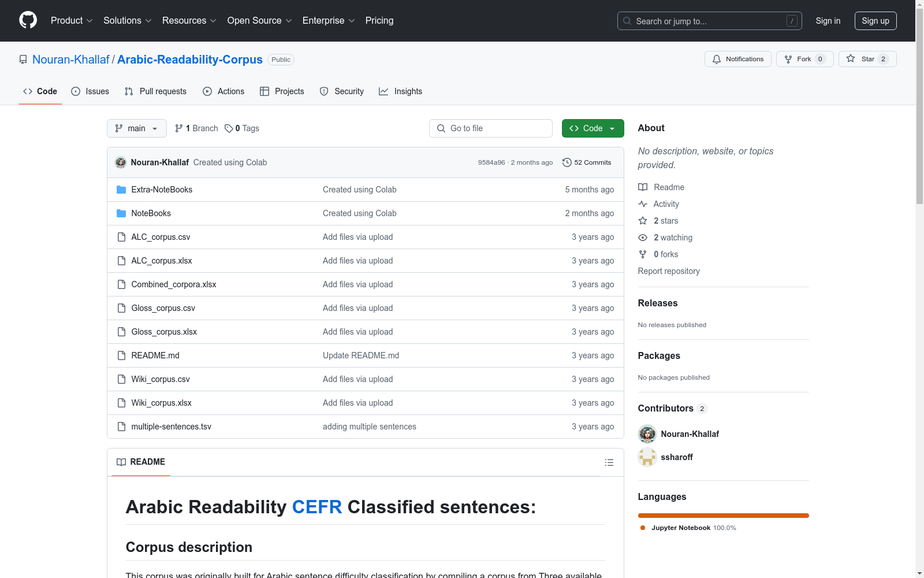Open commit hash 9584a96 link
Viewport: 924px width, 578px height.
[x=491, y=162]
